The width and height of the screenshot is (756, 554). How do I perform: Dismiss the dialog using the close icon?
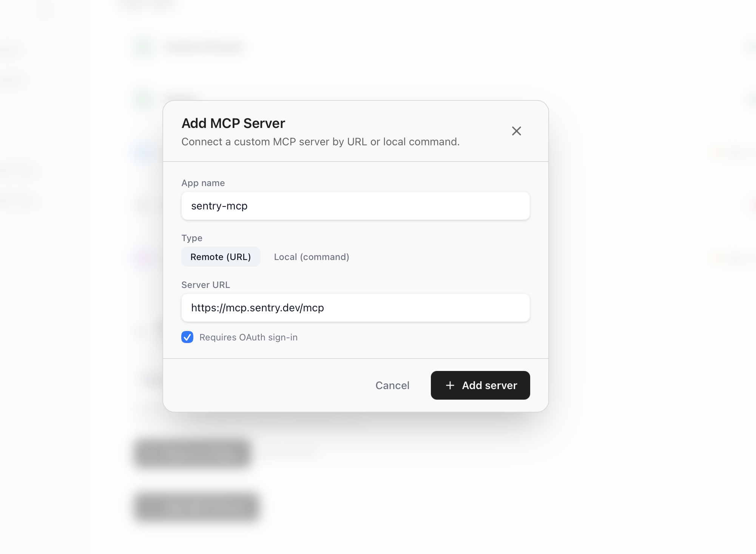point(517,131)
